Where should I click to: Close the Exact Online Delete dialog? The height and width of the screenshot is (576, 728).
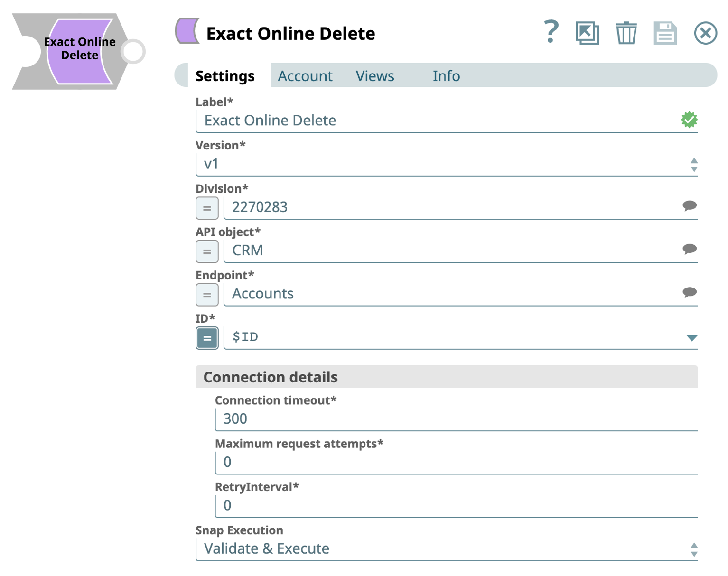pos(705,33)
